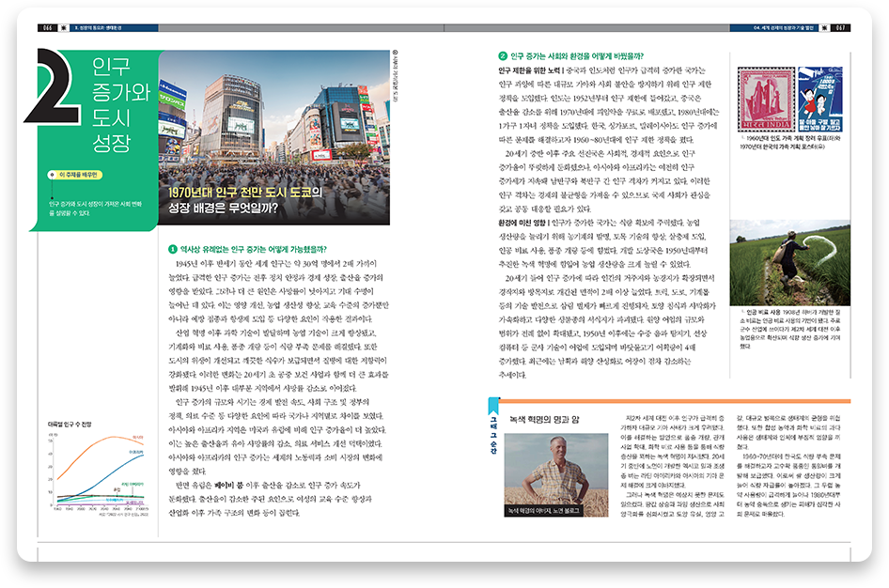Open the Norman Borlaug portrait photo
Screen dimensions: 889x588
pos(556,475)
